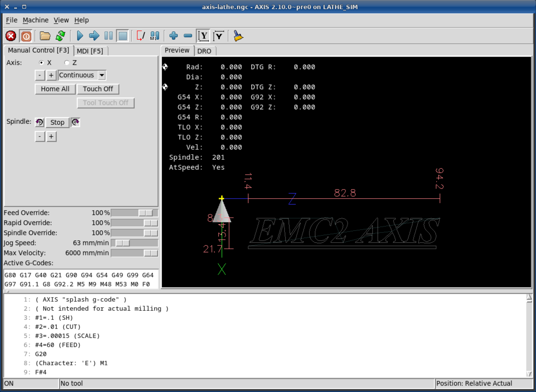Reload the current file with green arrows
The image size is (536, 392).
coord(60,36)
